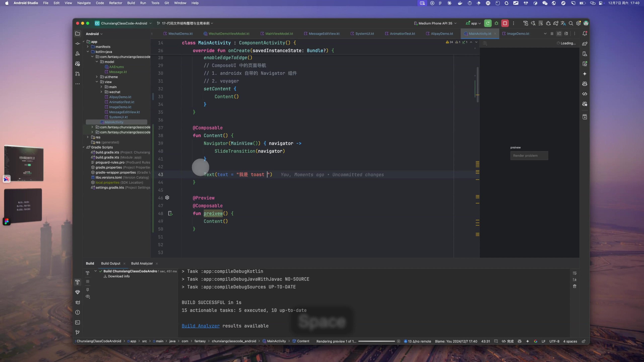Open Terminal tool window icon

pos(77,322)
